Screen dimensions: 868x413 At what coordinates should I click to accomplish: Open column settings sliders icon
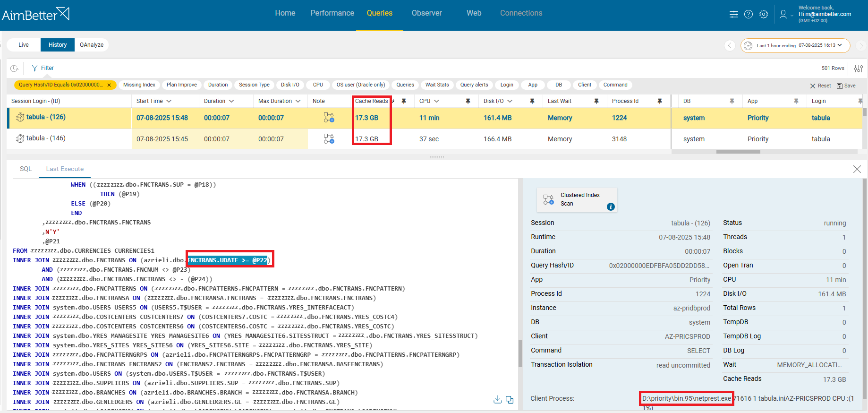coord(859,69)
